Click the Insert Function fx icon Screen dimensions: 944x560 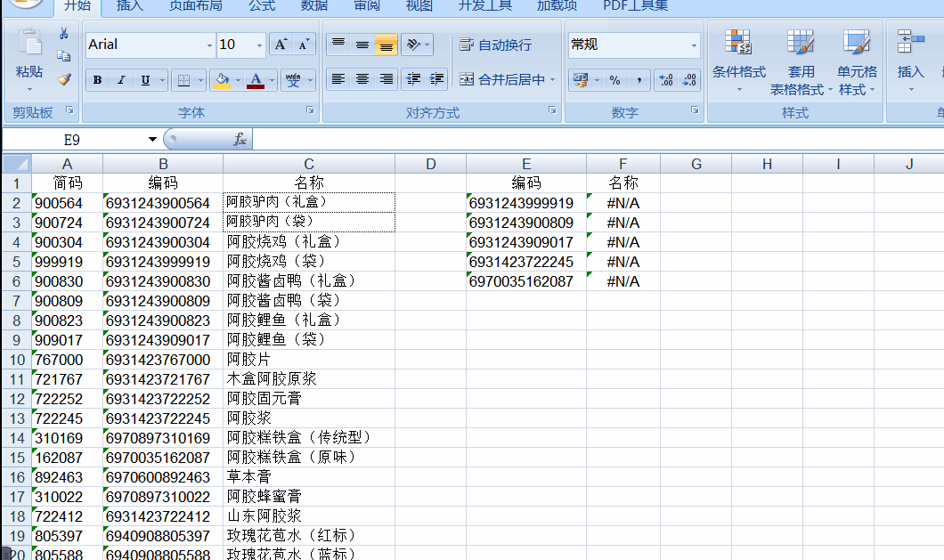[x=240, y=139]
